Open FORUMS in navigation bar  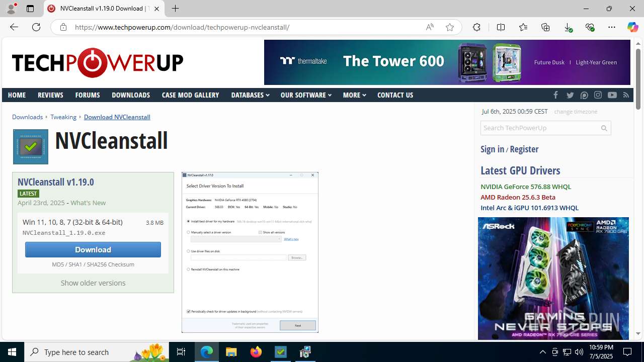click(x=88, y=95)
